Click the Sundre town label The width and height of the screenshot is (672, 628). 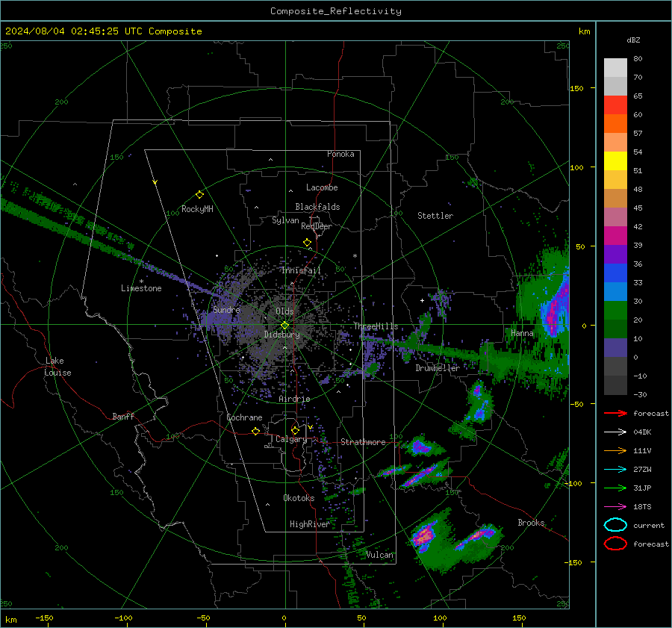(x=227, y=309)
